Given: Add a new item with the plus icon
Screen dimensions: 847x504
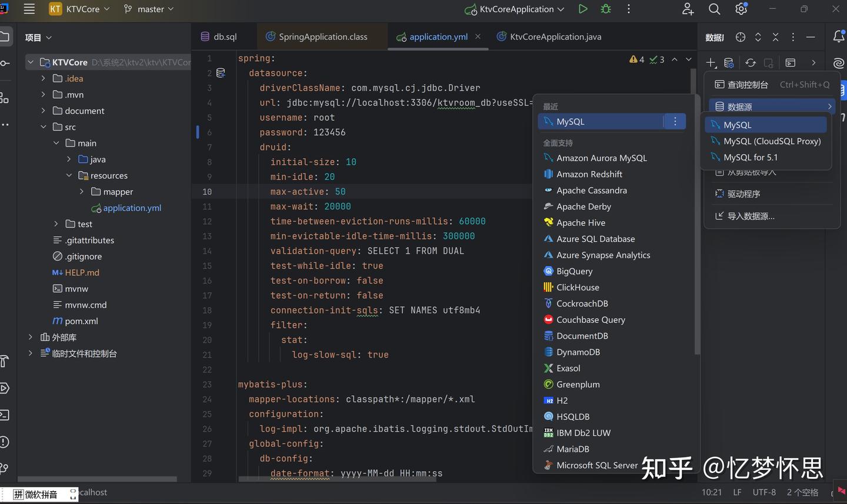Looking at the screenshot, I should 711,62.
